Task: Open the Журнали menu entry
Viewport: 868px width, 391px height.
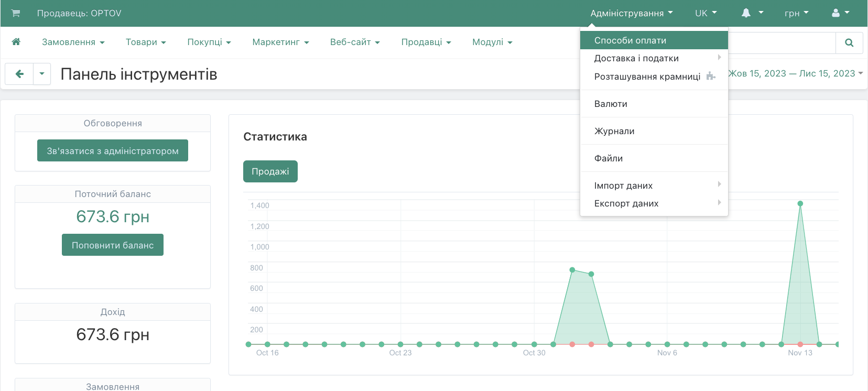Action: pos(614,131)
